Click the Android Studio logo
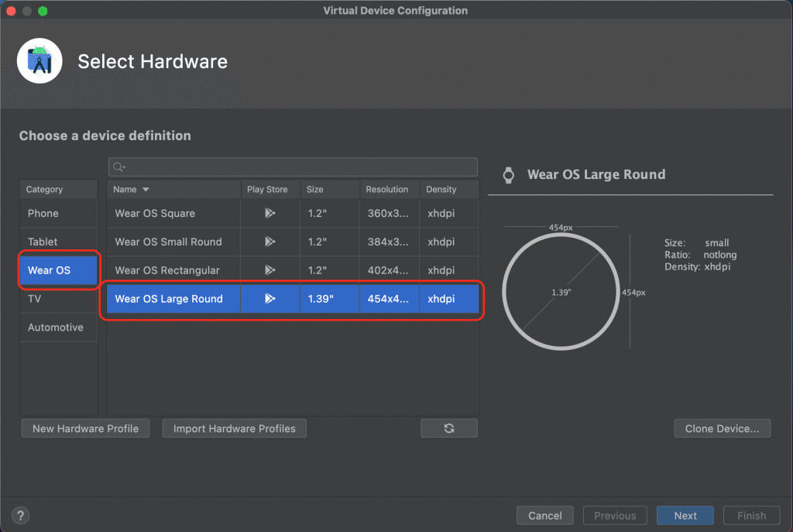The width and height of the screenshot is (793, 532). coord(39,60)
